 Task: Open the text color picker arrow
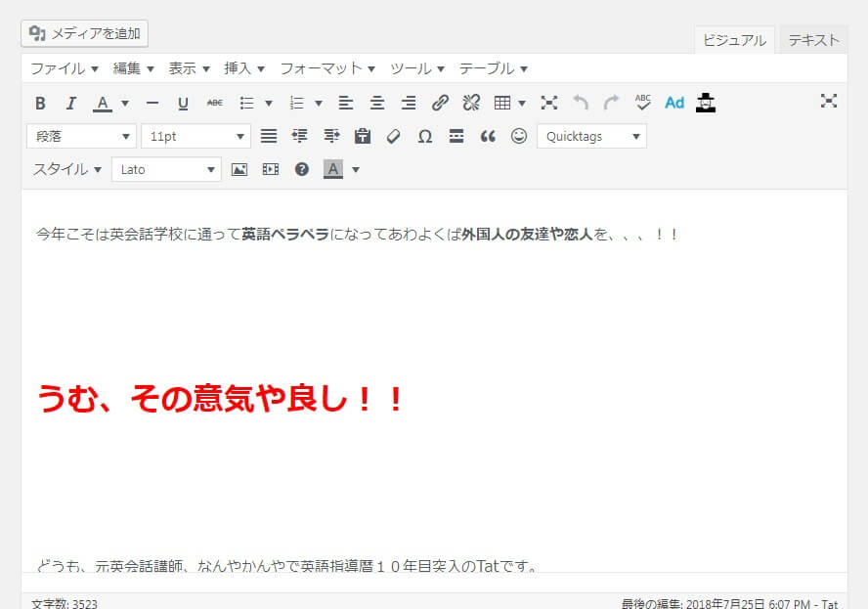[125, 103]
